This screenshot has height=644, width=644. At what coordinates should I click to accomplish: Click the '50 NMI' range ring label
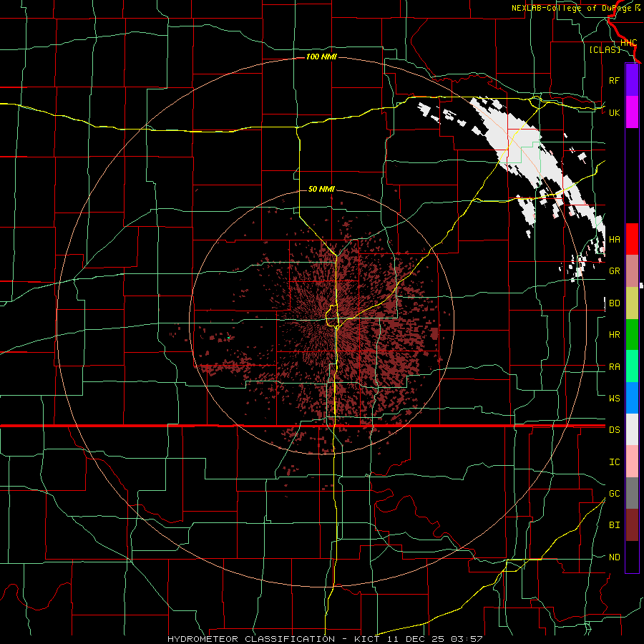click(x=321, y=189)
